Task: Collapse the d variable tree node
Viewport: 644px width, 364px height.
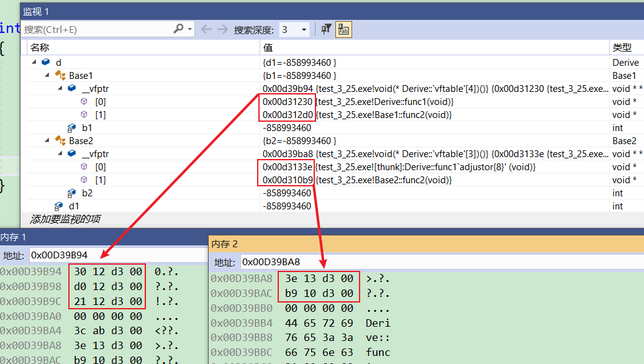Action: pos(33,62)
